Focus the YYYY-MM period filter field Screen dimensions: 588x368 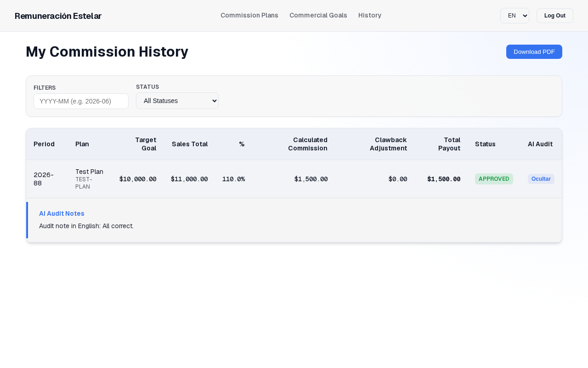(x=81, y=101)
